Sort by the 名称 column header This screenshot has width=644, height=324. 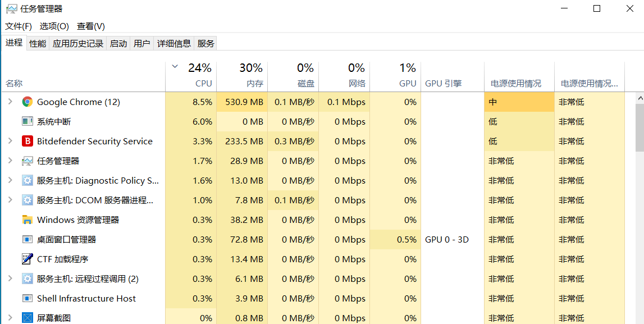coord(14,83)
